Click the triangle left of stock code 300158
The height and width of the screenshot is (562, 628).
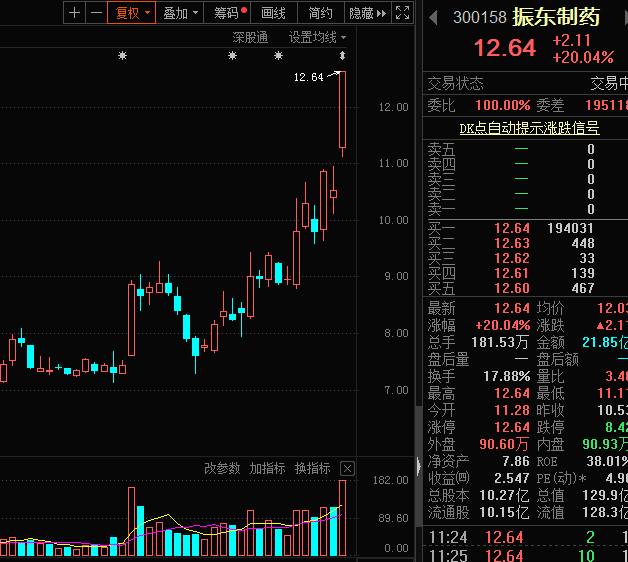433,17
